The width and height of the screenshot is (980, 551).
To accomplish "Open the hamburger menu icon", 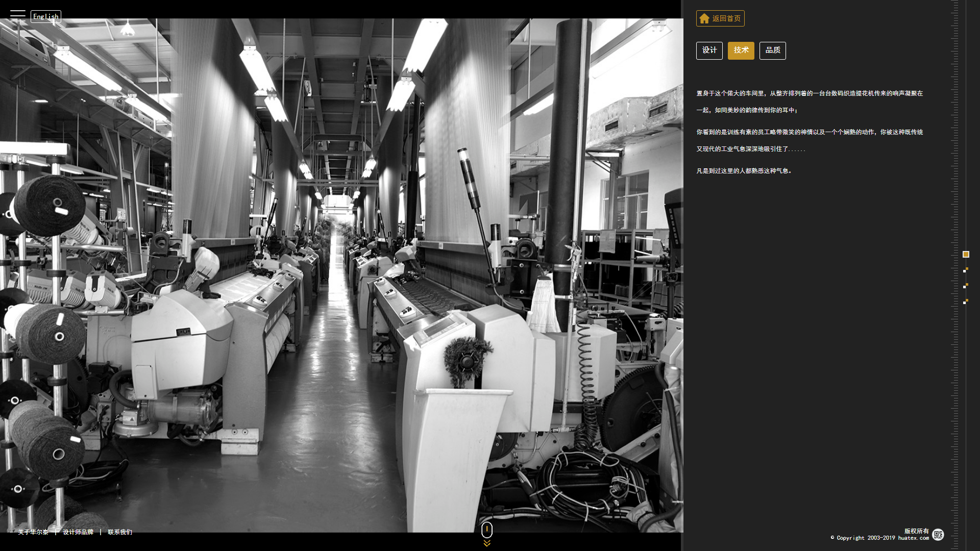I will click(17, 15).
